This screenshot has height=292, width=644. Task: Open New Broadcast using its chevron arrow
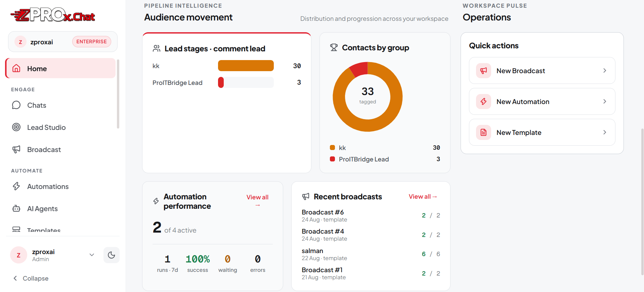coord(605,70)
